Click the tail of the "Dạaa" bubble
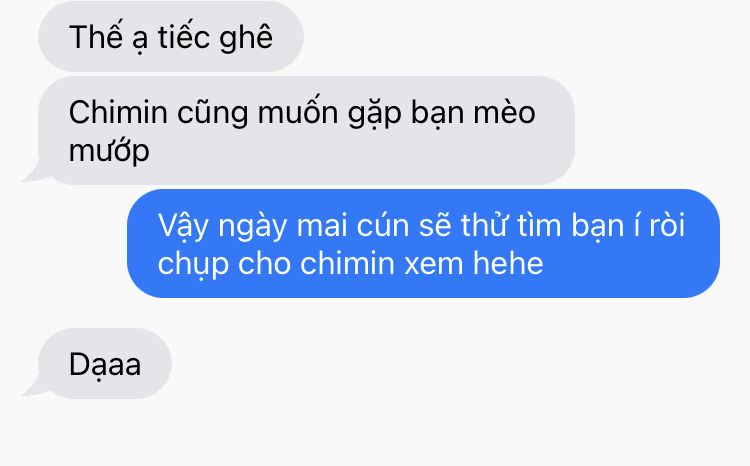The width and height of the screenshot is (750, 466). point(33,388)
